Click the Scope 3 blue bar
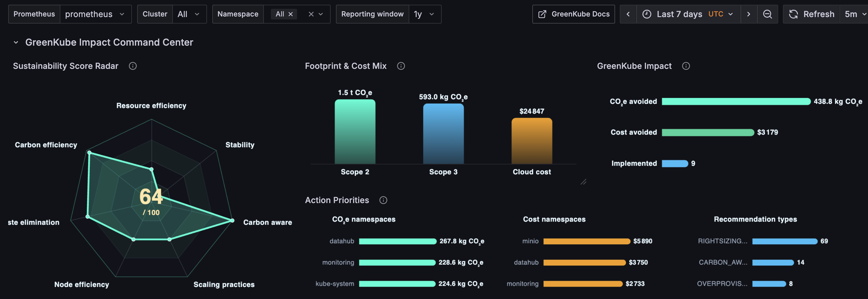The height and width of the screenshot is (299, 868). [x=443, y=134]
